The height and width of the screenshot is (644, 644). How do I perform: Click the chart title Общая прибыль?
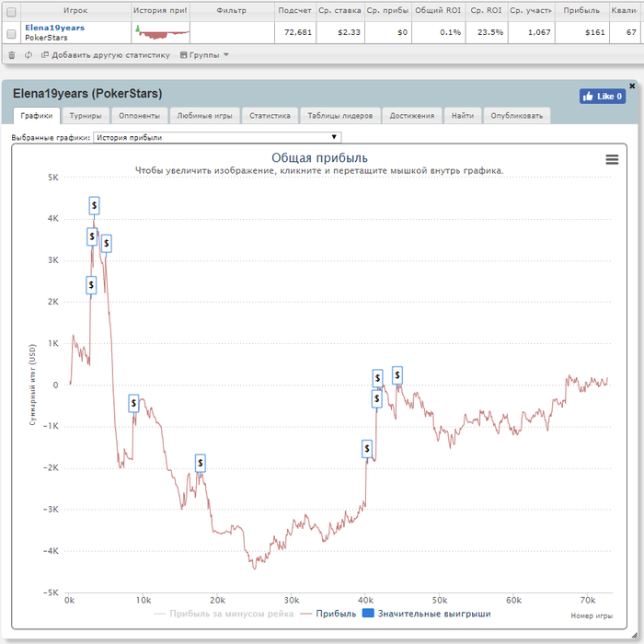click(319, 158)
